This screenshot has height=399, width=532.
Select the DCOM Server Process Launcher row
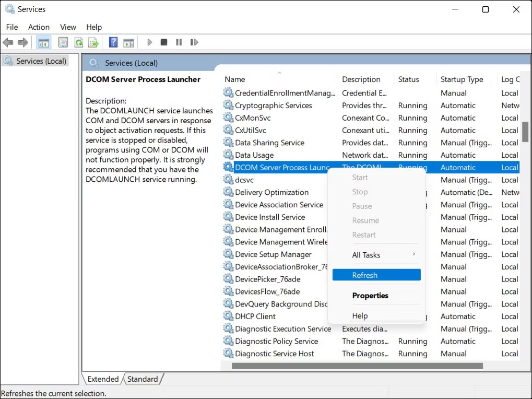tap(371, 167)
